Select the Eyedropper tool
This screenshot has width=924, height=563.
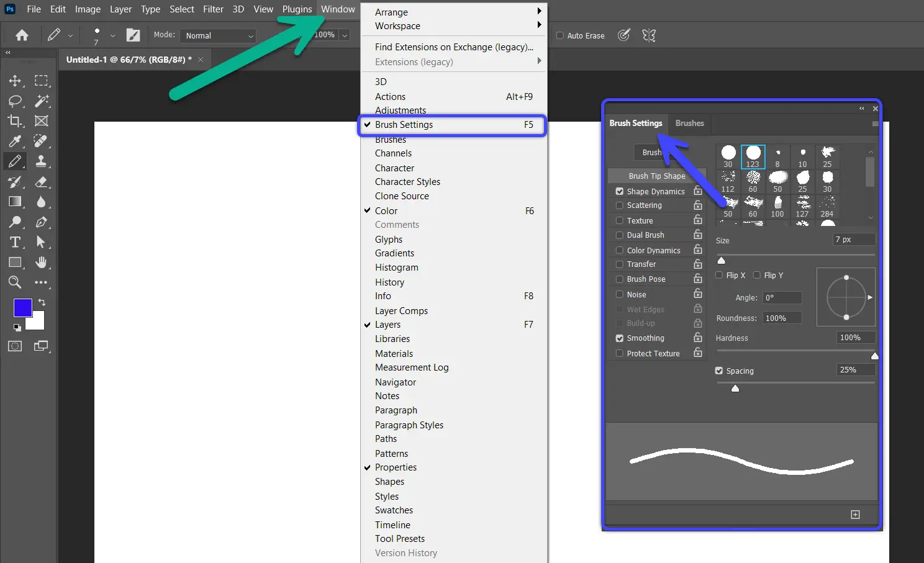15,141
